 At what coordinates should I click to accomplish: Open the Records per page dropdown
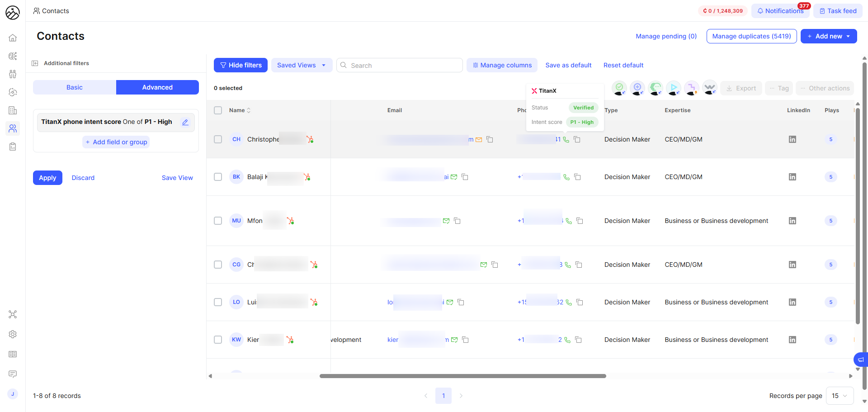pos(840,396)
